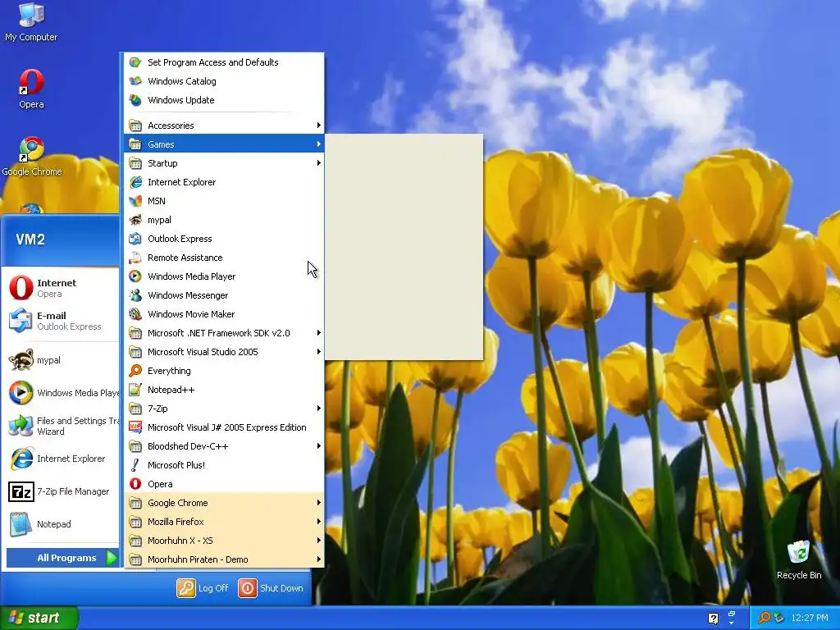Click the Microsoft Visual J# 2005 icon
This screenshot has height=630, width=840.
click(135, 427)
